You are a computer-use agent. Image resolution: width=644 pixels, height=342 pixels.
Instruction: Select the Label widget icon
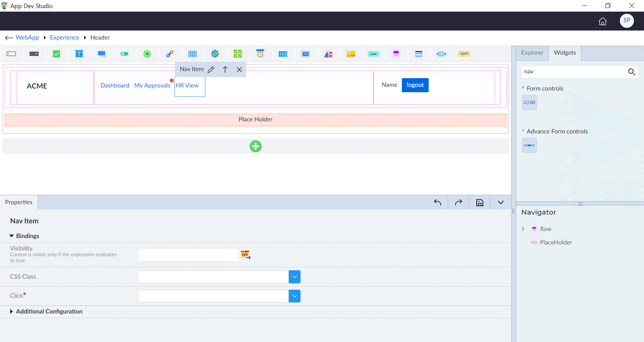(x=373, y=54)
